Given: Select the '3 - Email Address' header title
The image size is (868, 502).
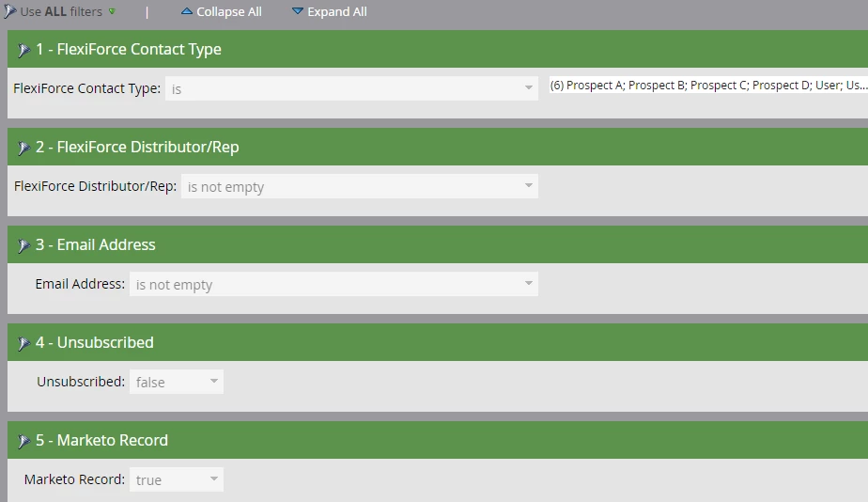Looking at the screenshot, I should [95, 245].
